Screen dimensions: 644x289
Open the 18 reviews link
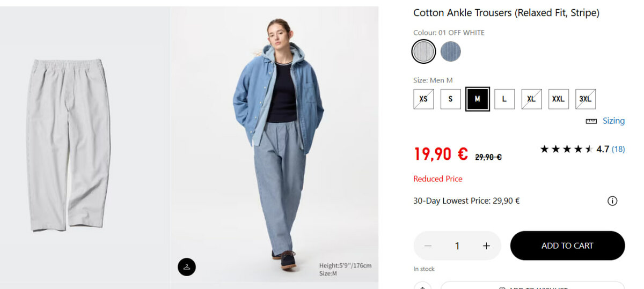coord(618,149)
